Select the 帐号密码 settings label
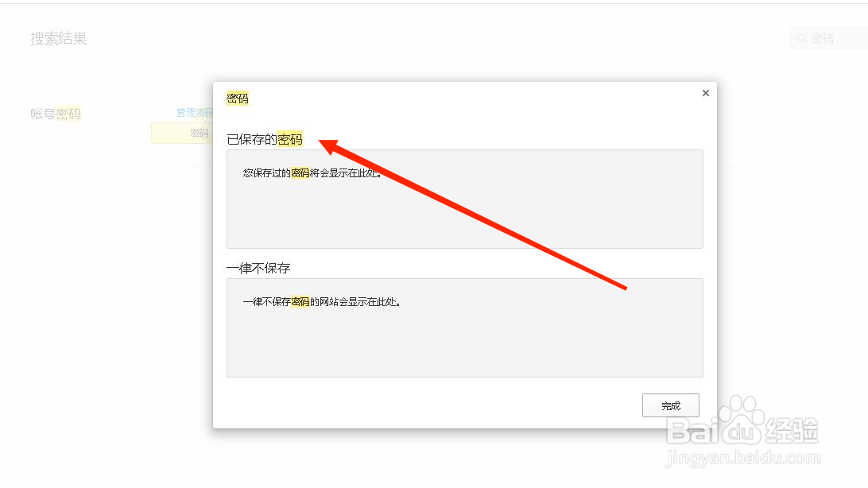Image resolution: width=868 pixels, height=488 pixels. coord(54,114)
